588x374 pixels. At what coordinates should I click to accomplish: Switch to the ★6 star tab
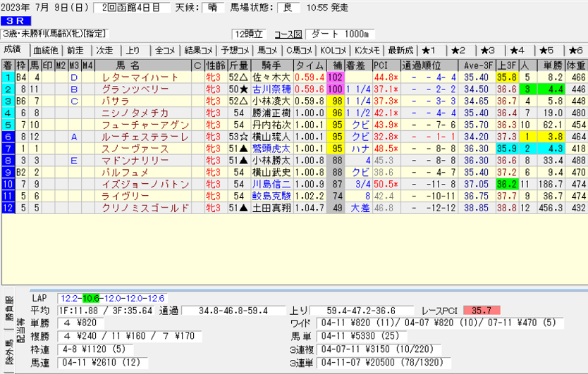[574, 50]
